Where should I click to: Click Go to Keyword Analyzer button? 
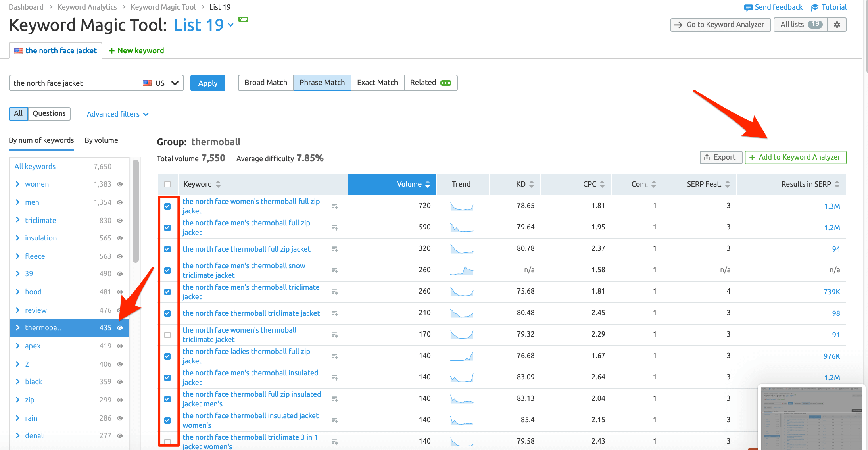[720, 25]
